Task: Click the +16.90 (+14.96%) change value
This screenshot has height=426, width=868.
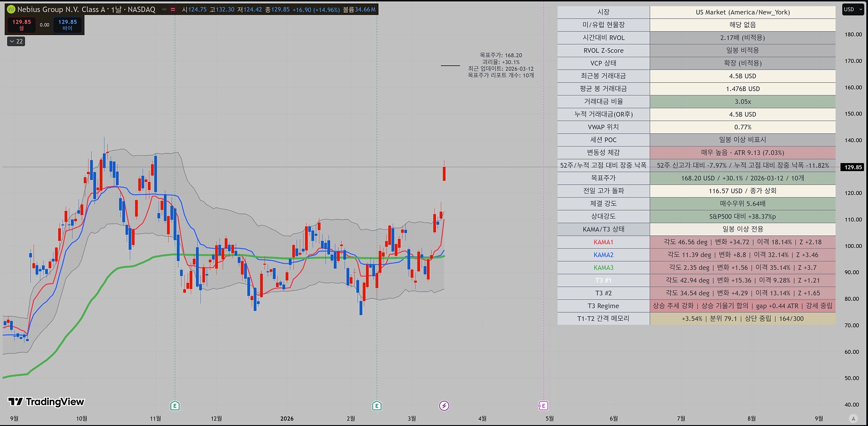Action: (x=316, y=9)
